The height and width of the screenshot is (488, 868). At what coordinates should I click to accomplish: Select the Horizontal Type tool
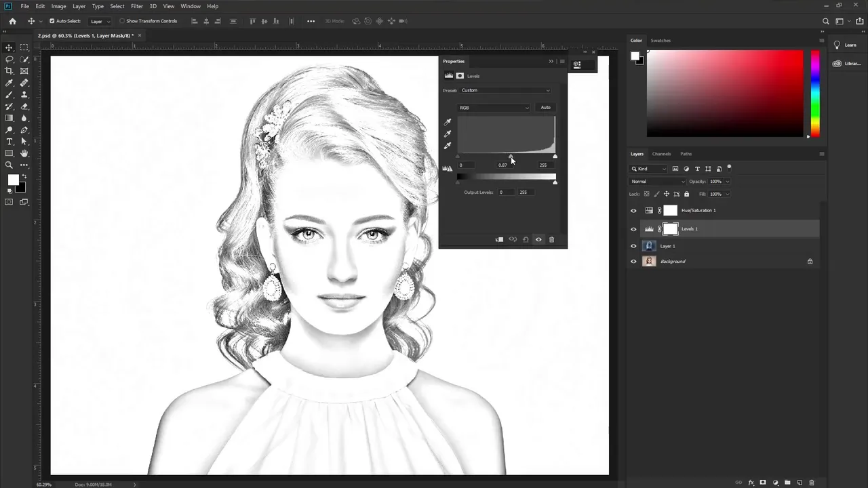coord(9,142)
